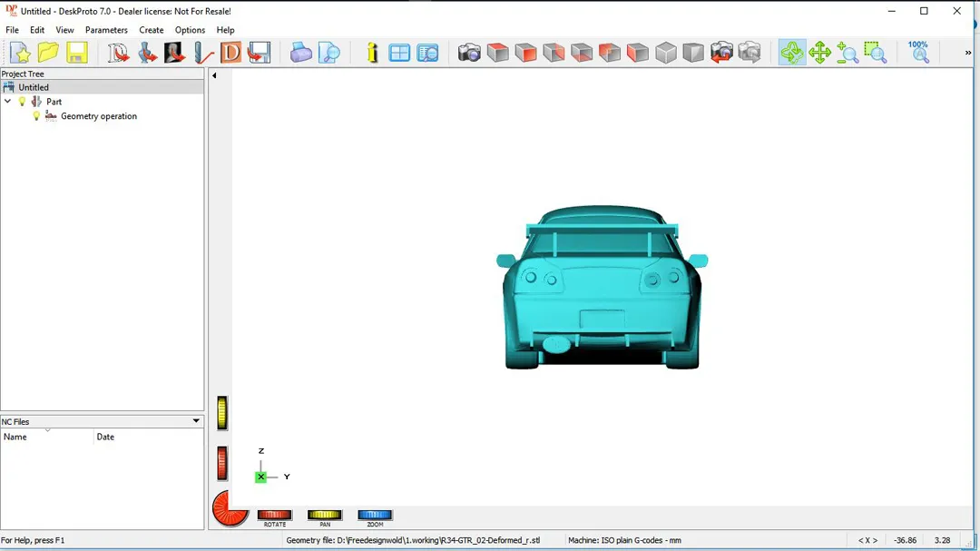Open the Options menu
Viewport: 980px width, 551px height.
[x=190, y=30]
